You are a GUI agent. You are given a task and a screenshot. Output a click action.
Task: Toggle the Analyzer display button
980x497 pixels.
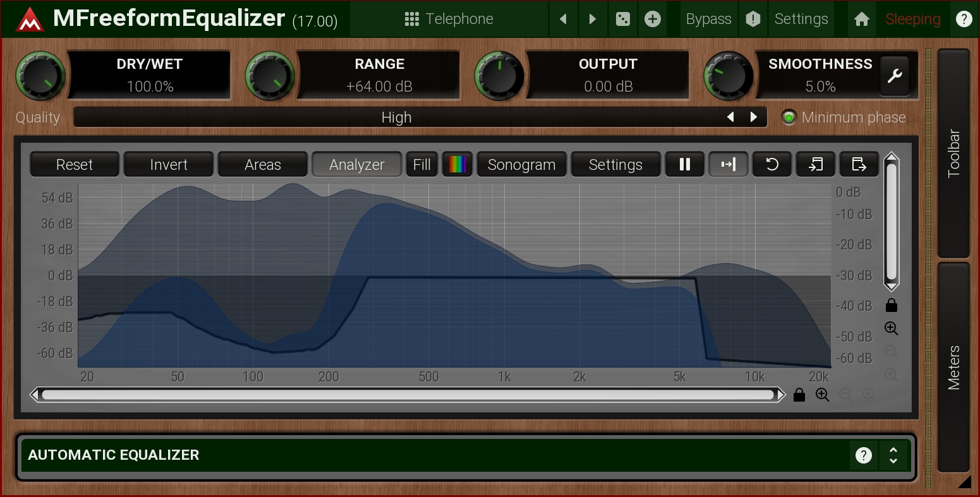[x=356, y=164]
